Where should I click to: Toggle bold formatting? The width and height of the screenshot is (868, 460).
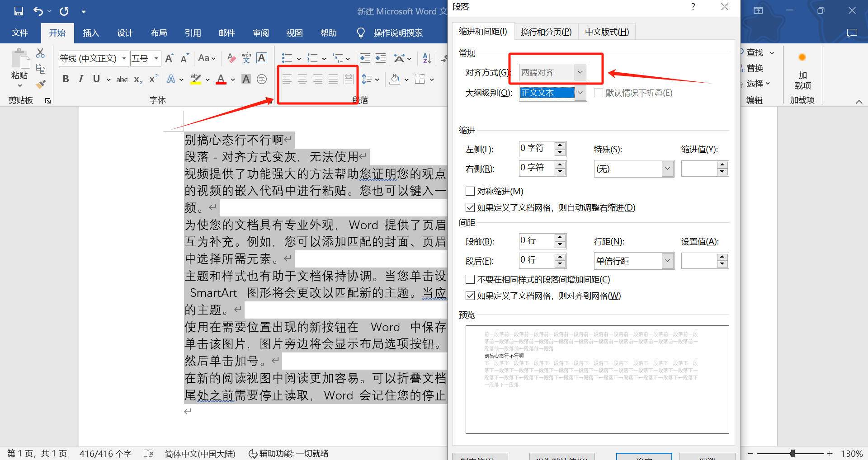click(66, 79)
